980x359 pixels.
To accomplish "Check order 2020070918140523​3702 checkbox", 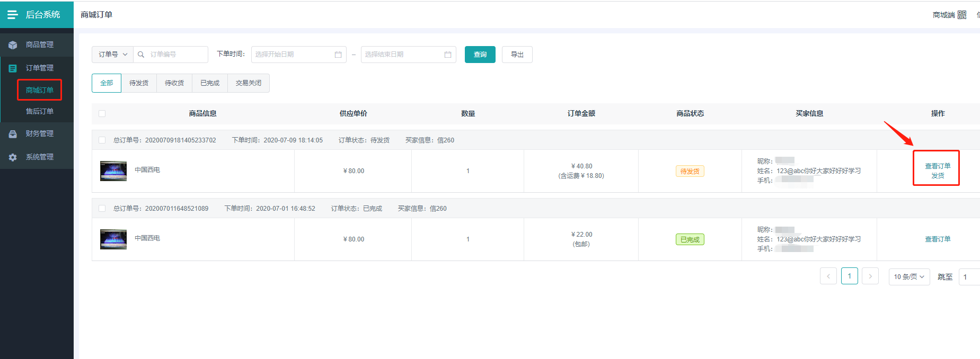I will coord(102,140).
